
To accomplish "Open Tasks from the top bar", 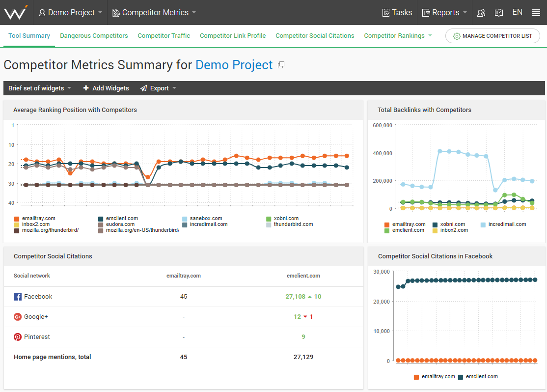I will tap(397, 13).
